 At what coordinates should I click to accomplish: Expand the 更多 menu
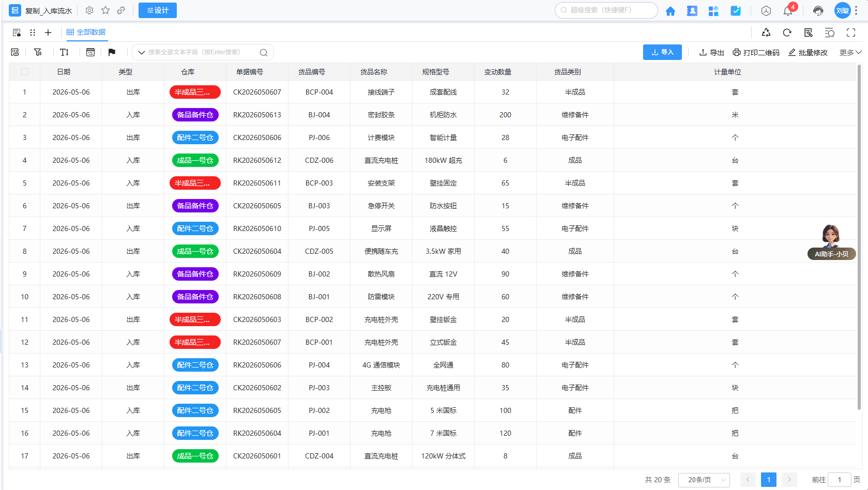(850, 52)
